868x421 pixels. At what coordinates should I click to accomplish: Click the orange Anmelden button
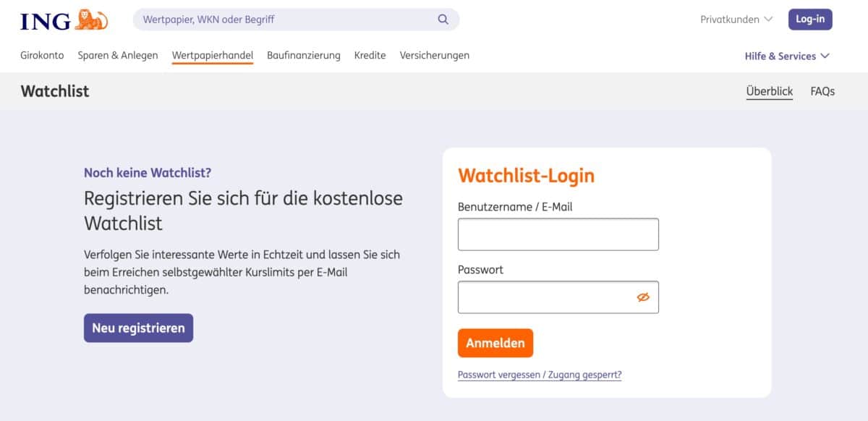495,343
